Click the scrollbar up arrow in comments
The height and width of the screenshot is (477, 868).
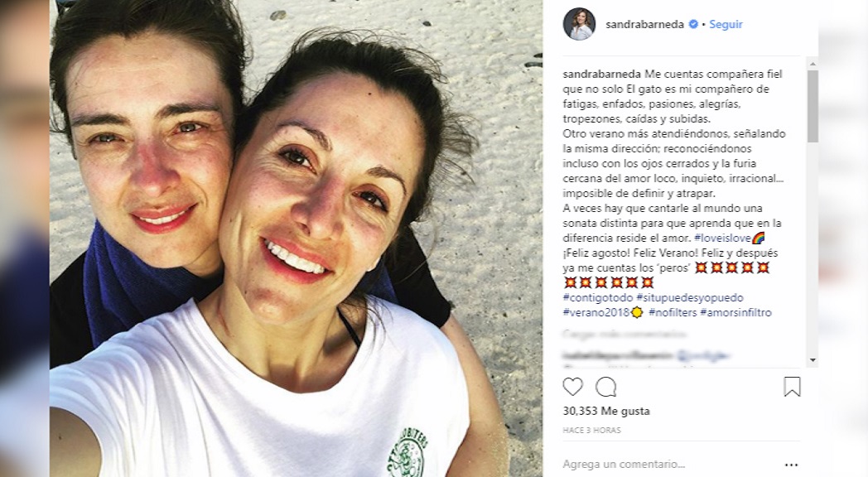[813, 64]
